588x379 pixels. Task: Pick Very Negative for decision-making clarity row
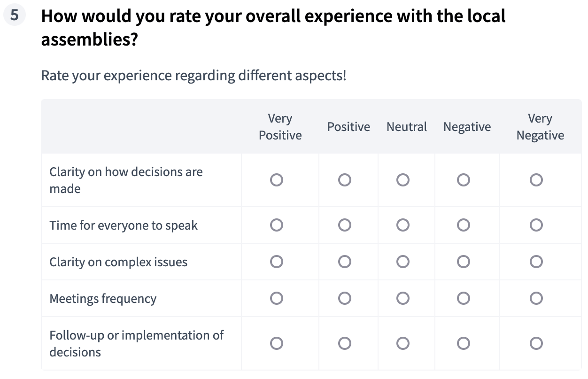coord(536,180)
